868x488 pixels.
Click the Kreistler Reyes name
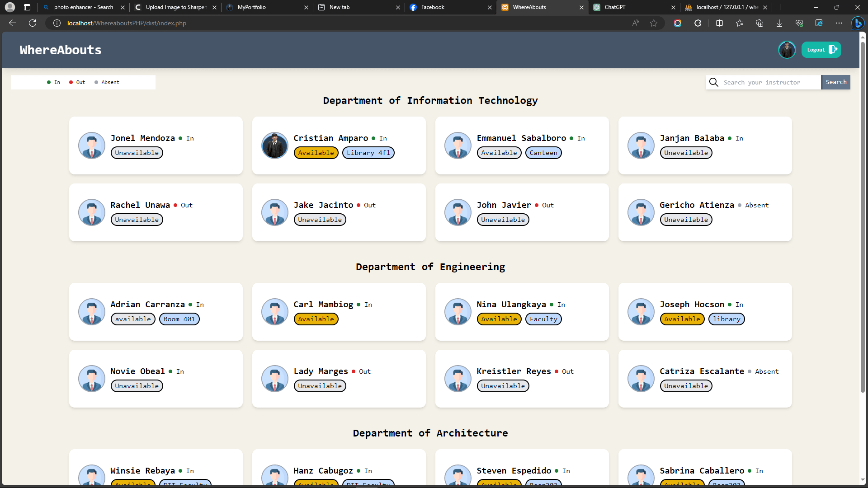(514, 371)
